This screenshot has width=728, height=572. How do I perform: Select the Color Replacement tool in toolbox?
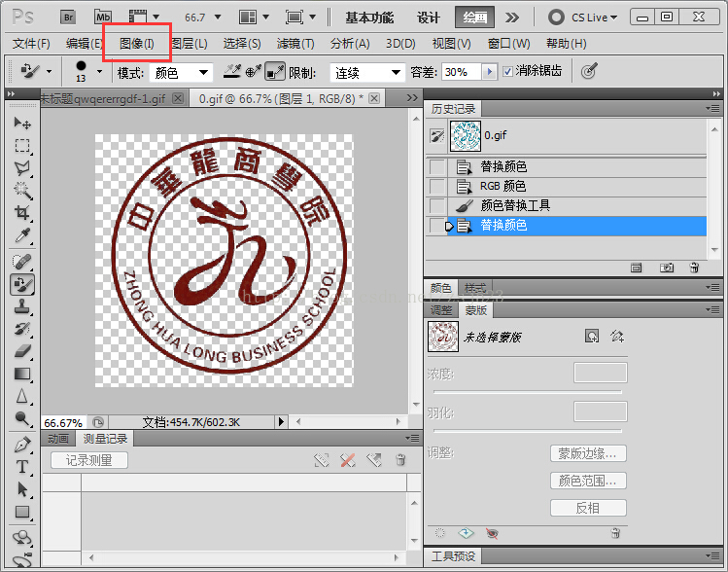tap(21, 284)
